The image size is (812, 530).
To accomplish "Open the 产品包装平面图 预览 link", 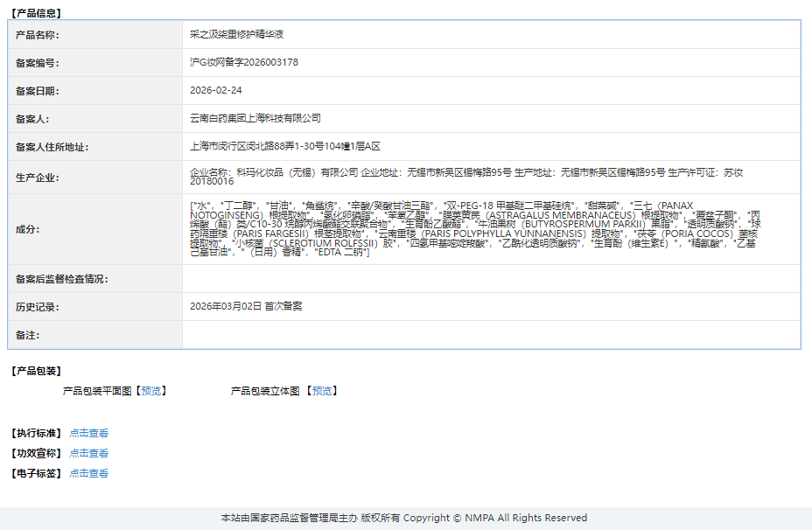I will coord(151,391).
